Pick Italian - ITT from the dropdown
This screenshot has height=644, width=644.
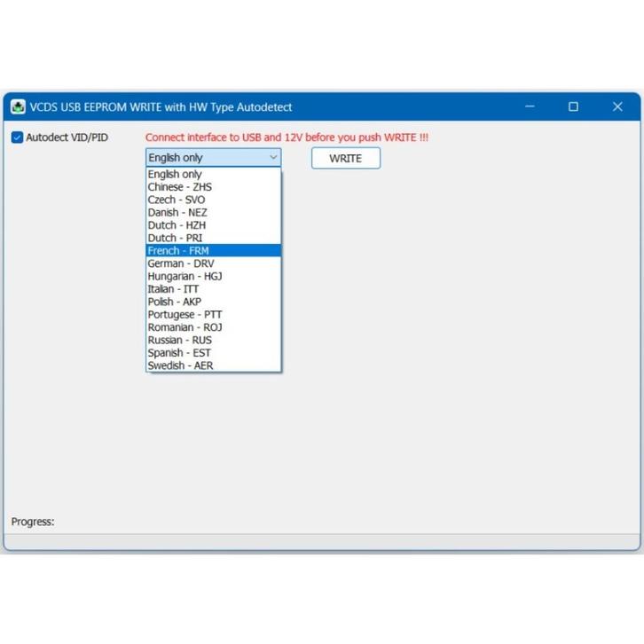173,289
